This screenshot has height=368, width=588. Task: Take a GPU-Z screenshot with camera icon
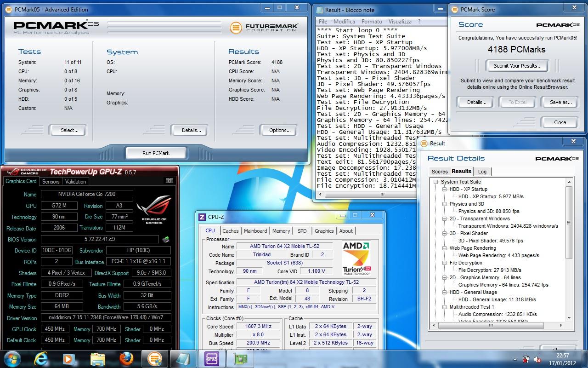point(170,181)
